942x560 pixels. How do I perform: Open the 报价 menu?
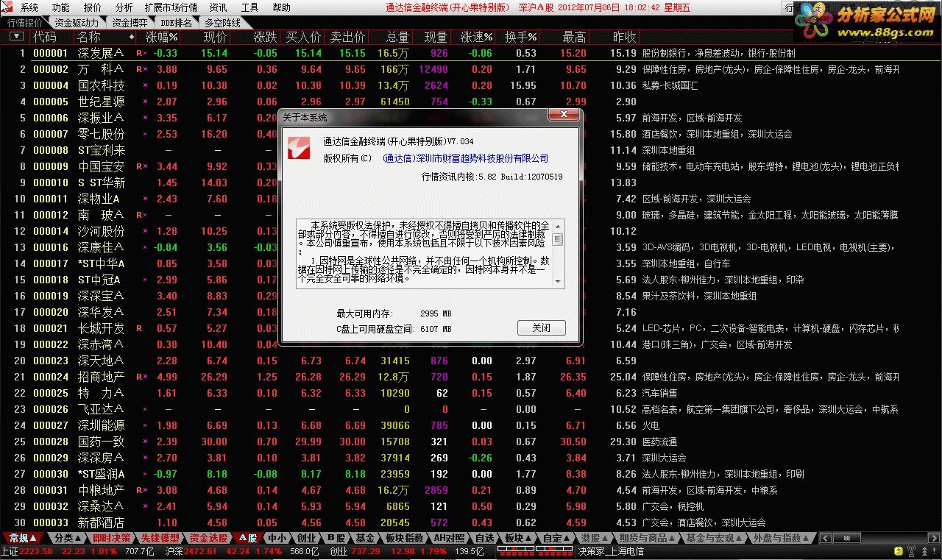pos(93,7)
